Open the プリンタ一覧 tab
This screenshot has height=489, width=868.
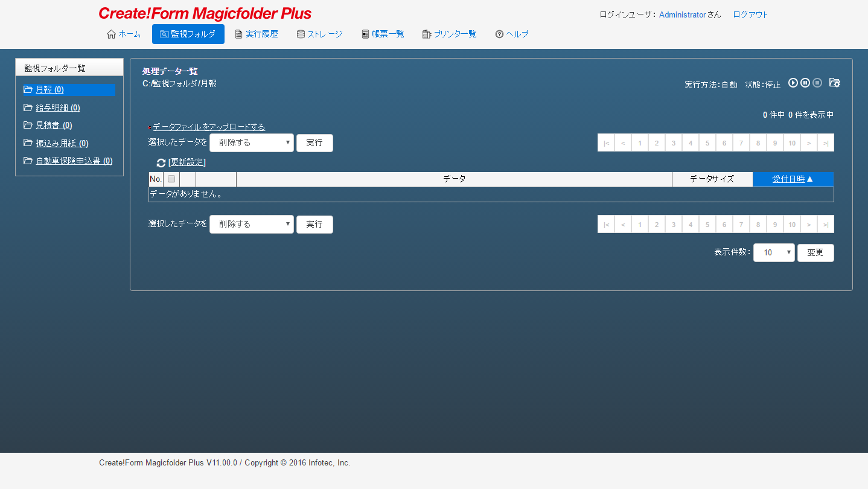(450, 34)
